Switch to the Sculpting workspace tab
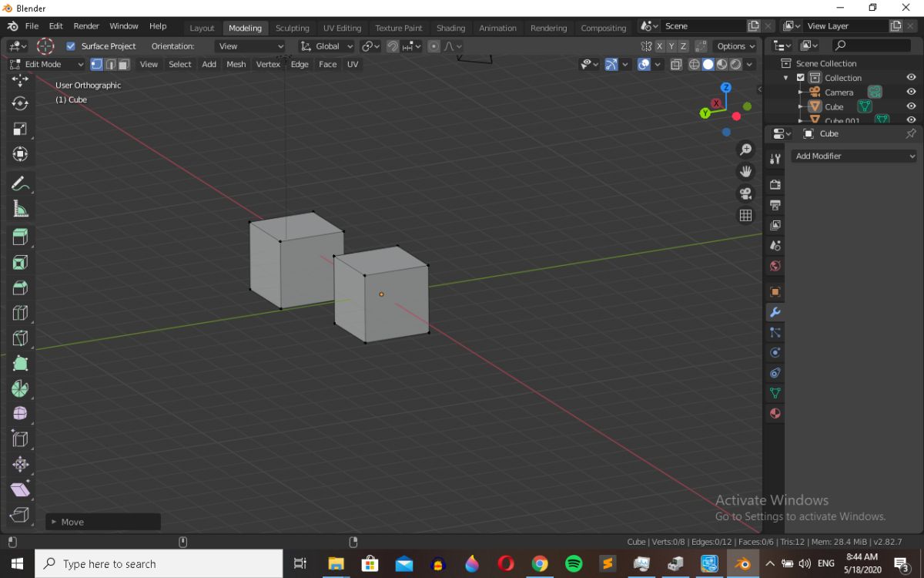 292,28
